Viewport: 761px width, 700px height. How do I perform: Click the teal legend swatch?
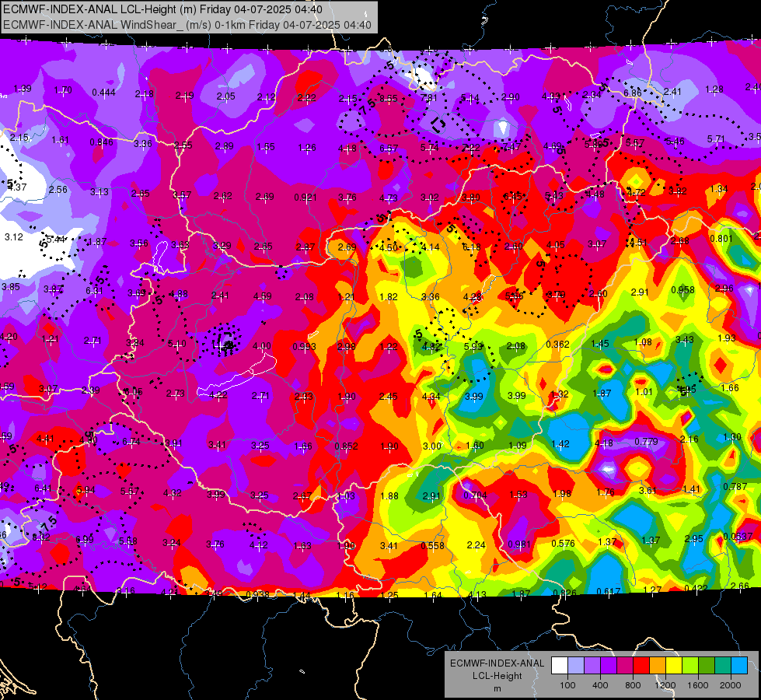coord(723,666)
